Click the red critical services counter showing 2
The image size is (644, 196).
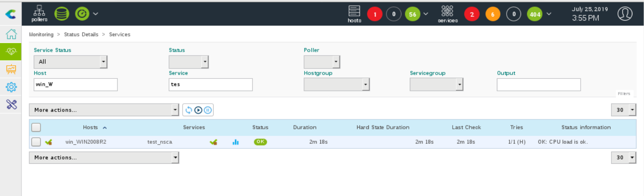[472, 14]
